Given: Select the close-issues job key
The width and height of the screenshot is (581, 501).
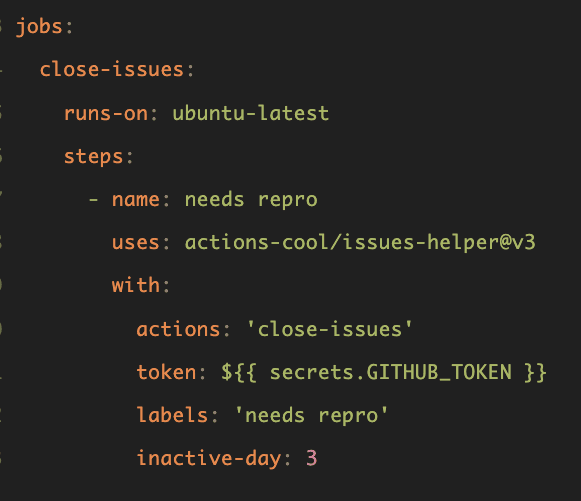Looking at the screenshot, I should pyautogui.click(x=111, y=69).
